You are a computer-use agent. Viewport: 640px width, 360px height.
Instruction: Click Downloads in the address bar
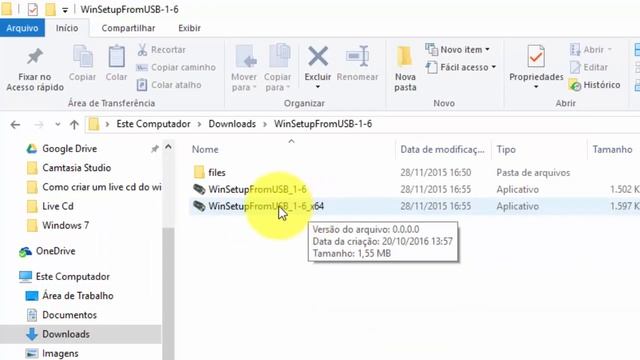(x=232, y=124)
